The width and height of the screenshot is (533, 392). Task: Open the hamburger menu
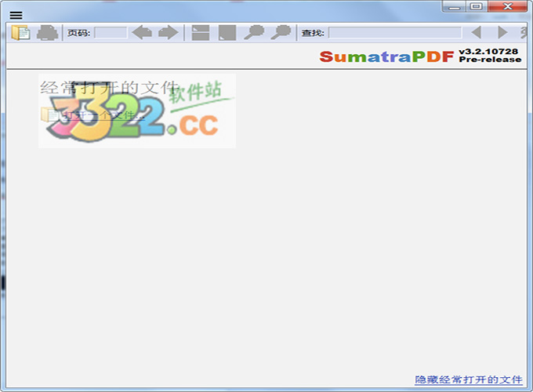click(16, 16)
